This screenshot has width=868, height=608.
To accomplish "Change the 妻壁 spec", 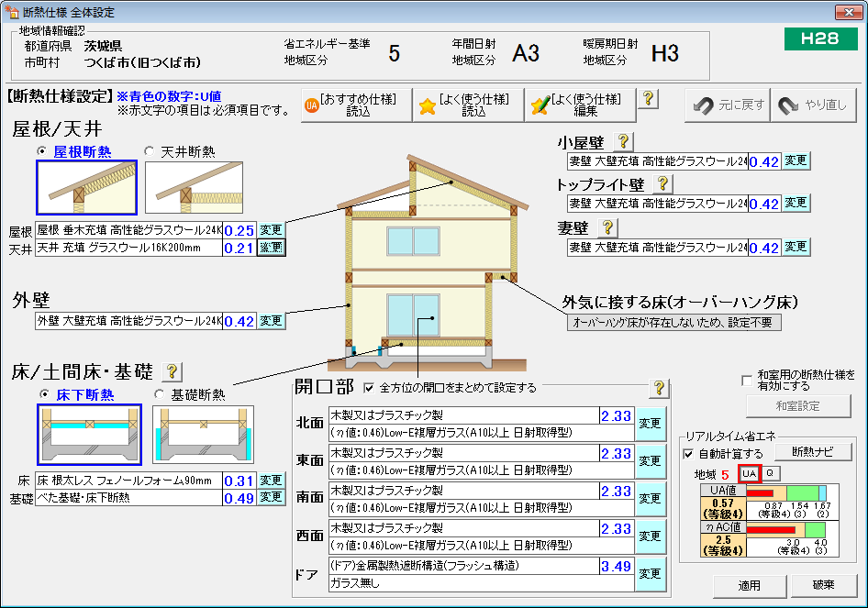I will point(796,247).
